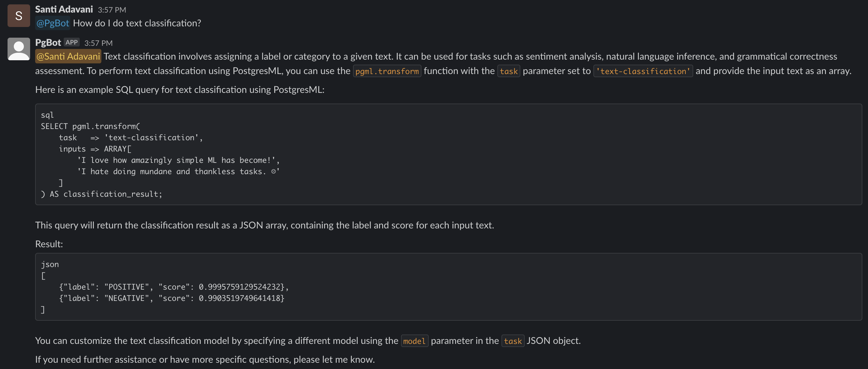Click Santi Adavani's S avatar

pyautogui.click(x=19, y=15)
